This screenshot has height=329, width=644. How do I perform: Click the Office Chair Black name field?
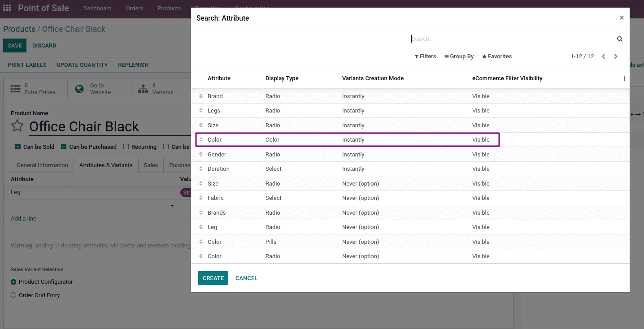pyautogui.click(x=110, y=126)
